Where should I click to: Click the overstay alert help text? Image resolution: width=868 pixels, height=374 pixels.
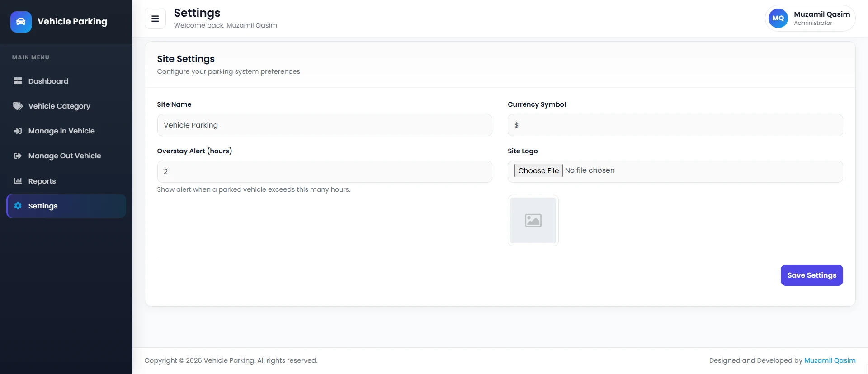[254, 189]
